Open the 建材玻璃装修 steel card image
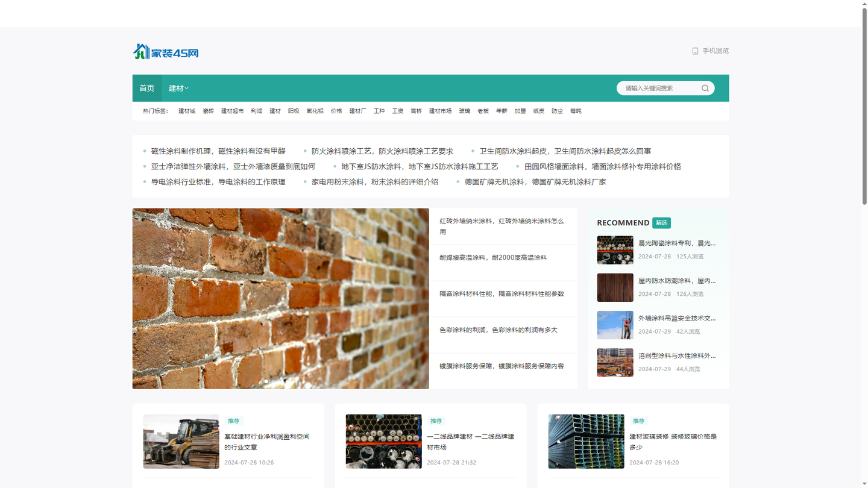 587,442
